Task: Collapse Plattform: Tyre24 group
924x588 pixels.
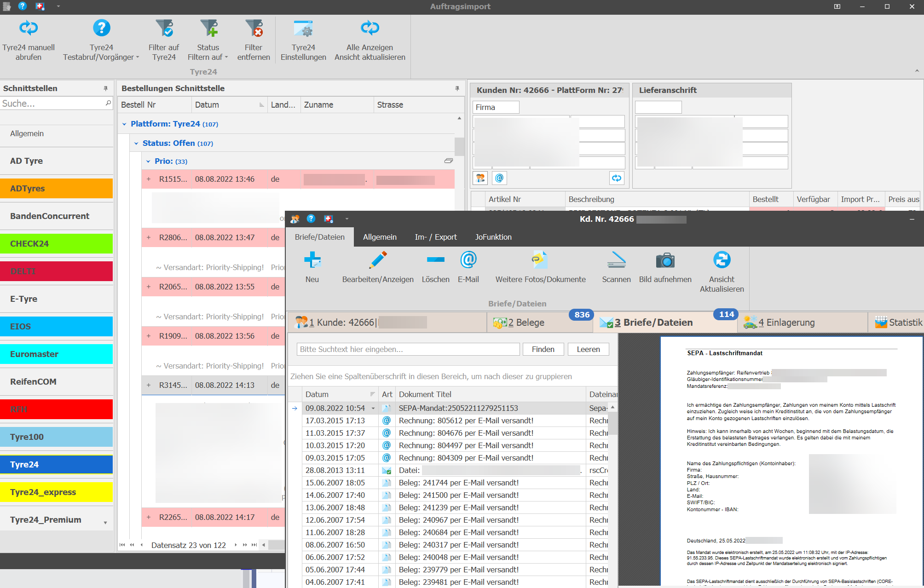Action: point(124,124)
